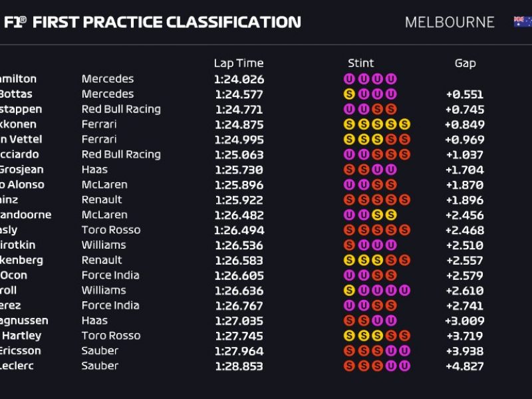Image resolution: width=532 pixels, height=399 pixels.
Task: Click the Stint column header
Action: [360, 63]
